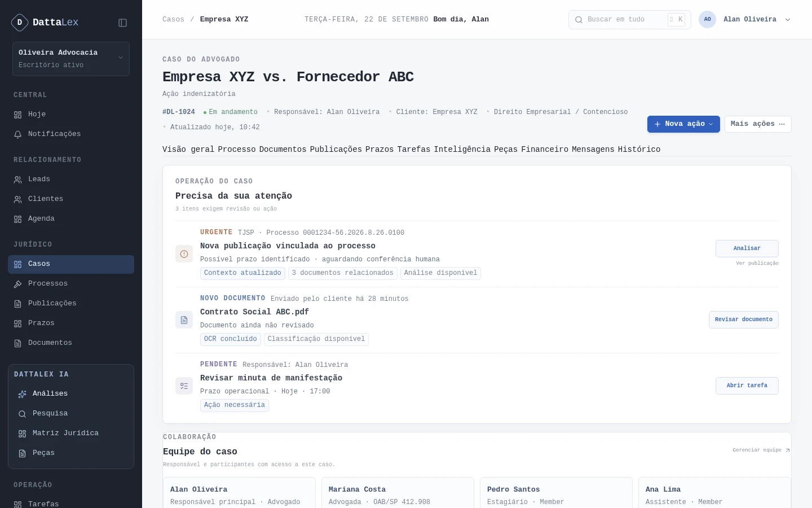
Task: Open Mais ações menu
Action: tap(758, 124)
